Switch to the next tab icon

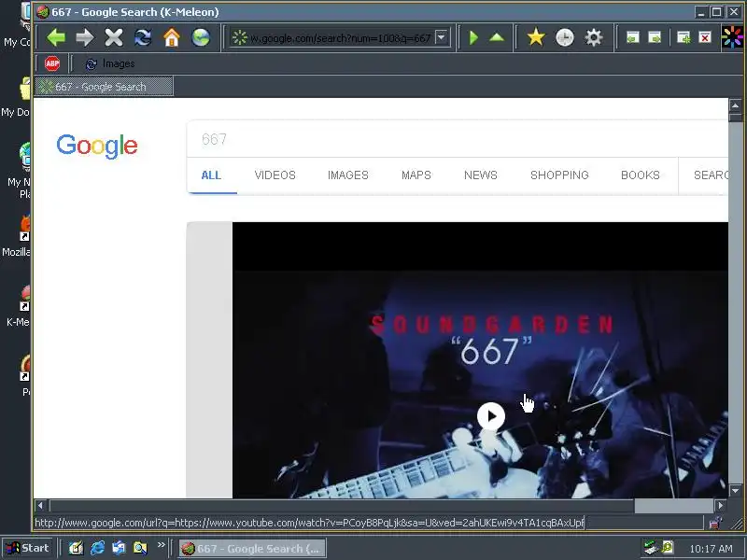pos(655,37)
